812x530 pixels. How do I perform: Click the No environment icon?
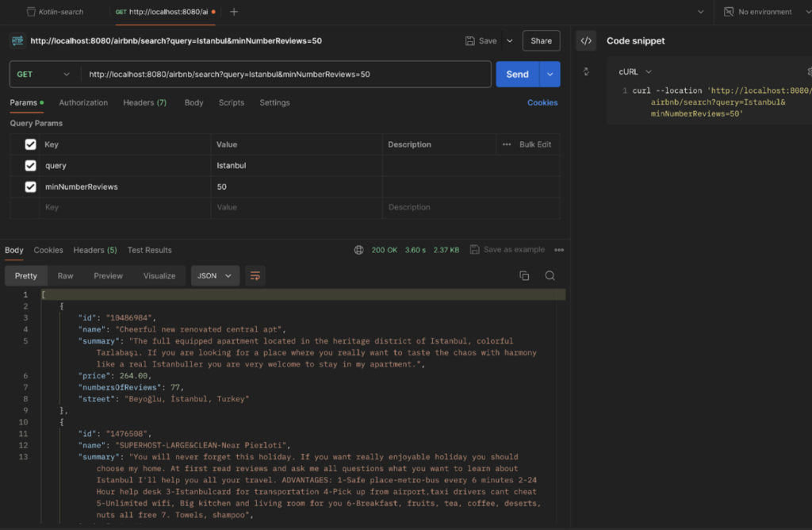click(728, 12)
